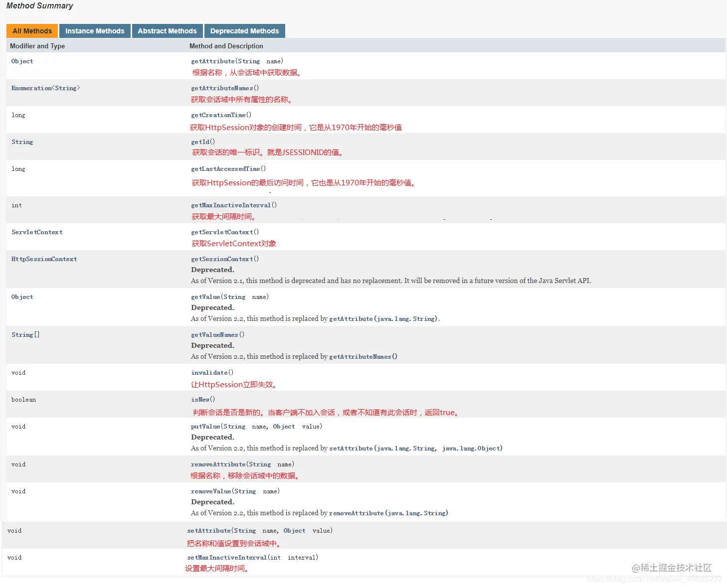Screen dimensions: 727x588
Task: Follow the HttpSessionContext return type link
Action: 44,259
